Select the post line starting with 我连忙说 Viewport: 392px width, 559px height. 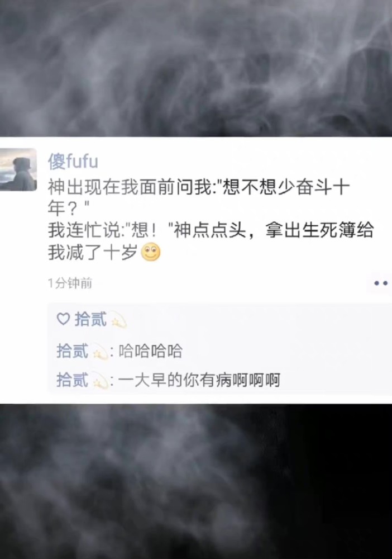(x=211, y=230)
